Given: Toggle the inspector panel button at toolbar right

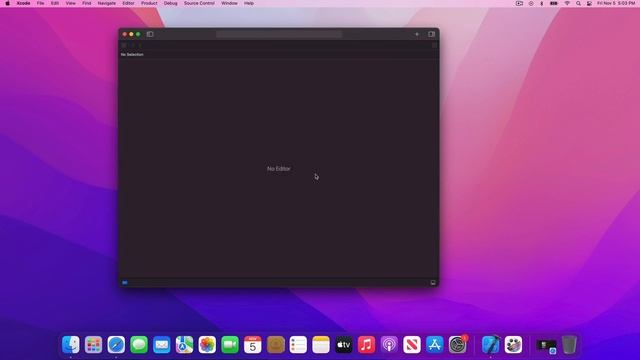Looking at the screenshot, I should click(431, 34).
